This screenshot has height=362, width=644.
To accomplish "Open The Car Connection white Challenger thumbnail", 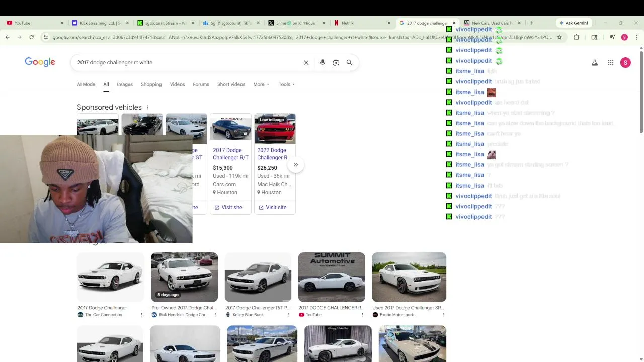I will coord(111,277).
